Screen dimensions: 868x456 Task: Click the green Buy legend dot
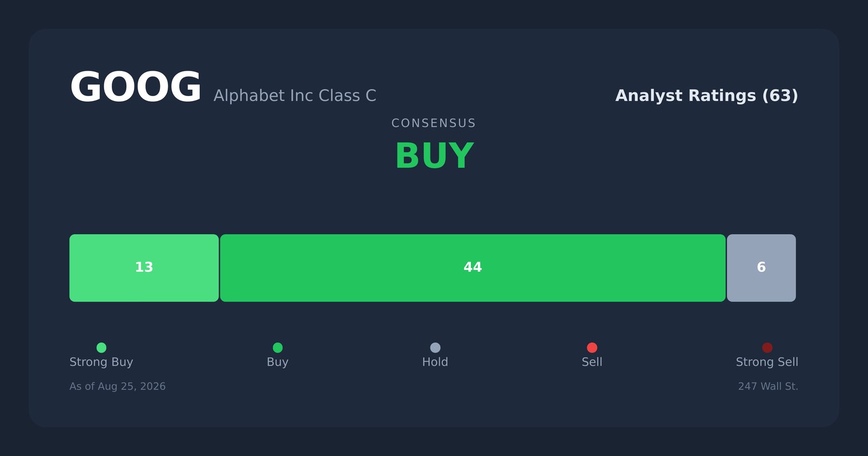point(278,347)
